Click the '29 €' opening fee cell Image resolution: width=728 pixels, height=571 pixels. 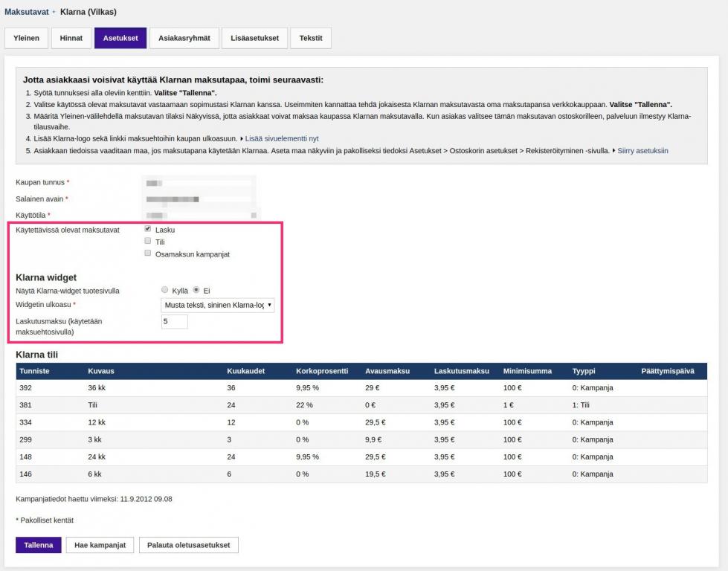tap(373, 387)
